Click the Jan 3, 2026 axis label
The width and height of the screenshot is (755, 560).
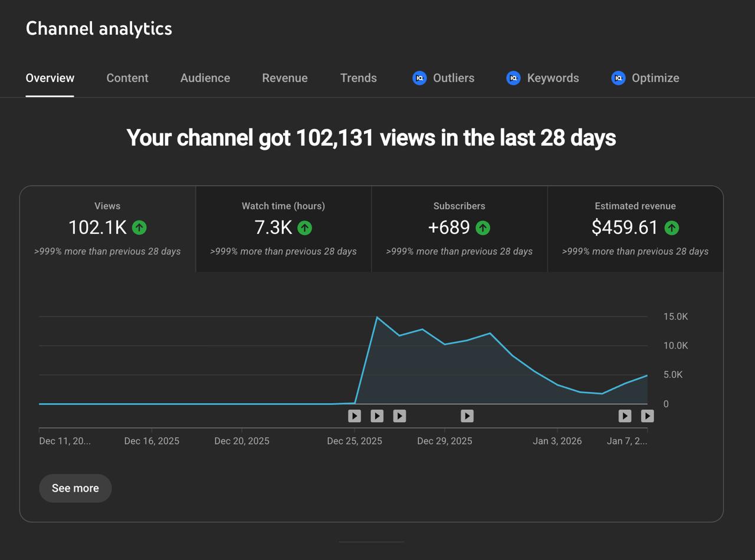coord(557,441)
